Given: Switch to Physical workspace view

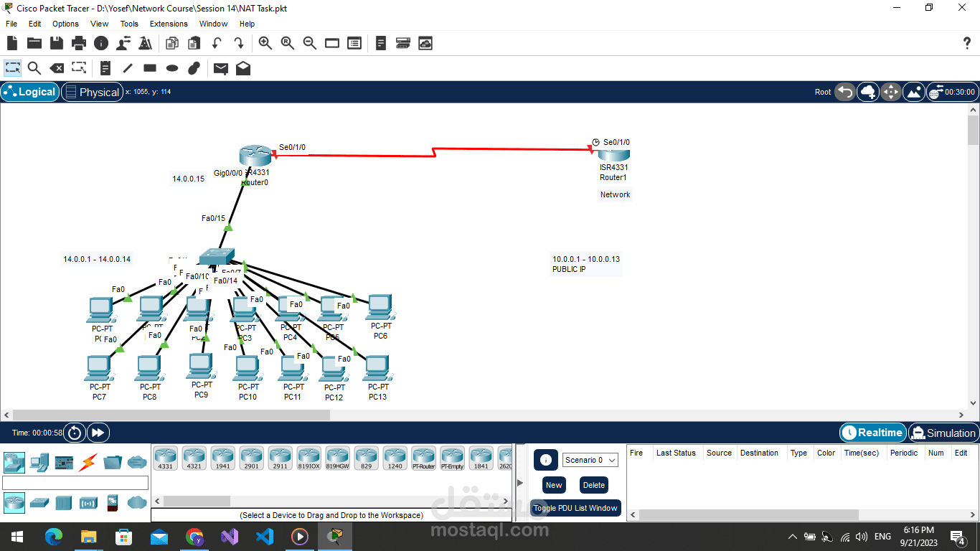Looking at the screenshot, I should [x=92, y=92].
